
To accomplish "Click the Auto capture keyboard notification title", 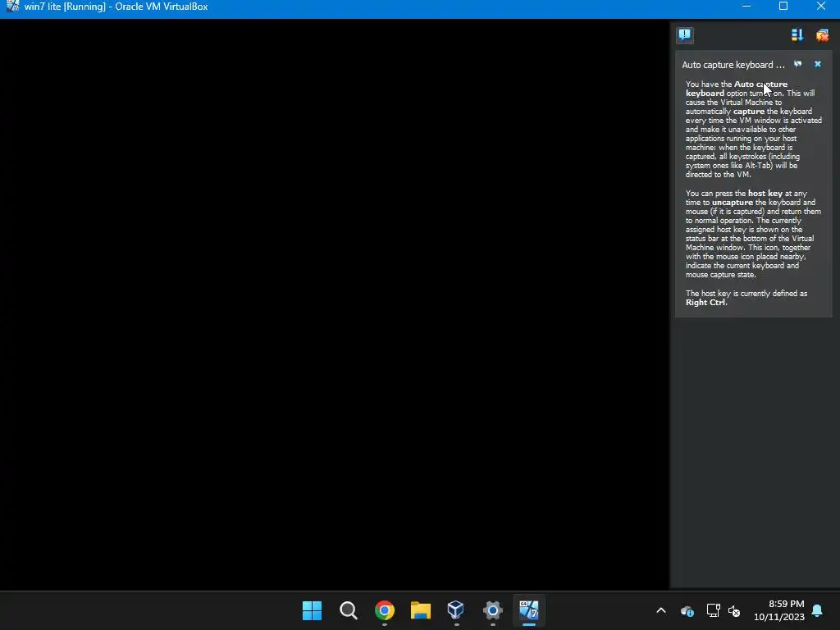I will [733, 65].
